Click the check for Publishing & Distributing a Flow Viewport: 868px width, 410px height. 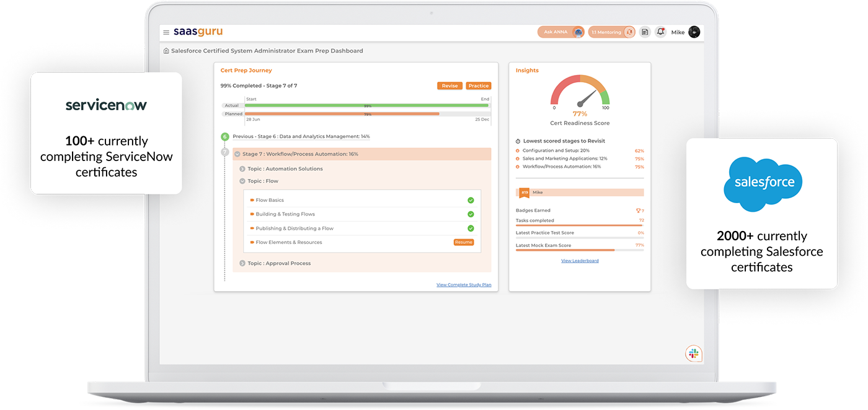pyautogui.click(x=471, y=229)
